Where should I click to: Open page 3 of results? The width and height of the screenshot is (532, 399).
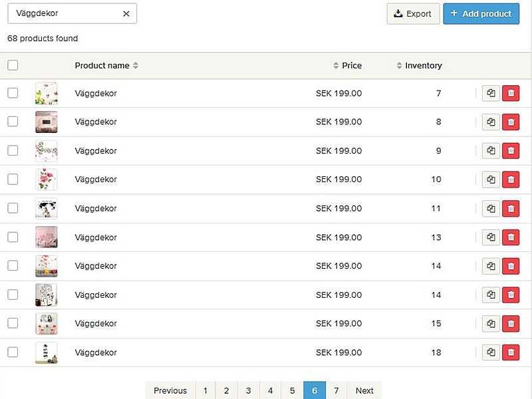(248, 390)
